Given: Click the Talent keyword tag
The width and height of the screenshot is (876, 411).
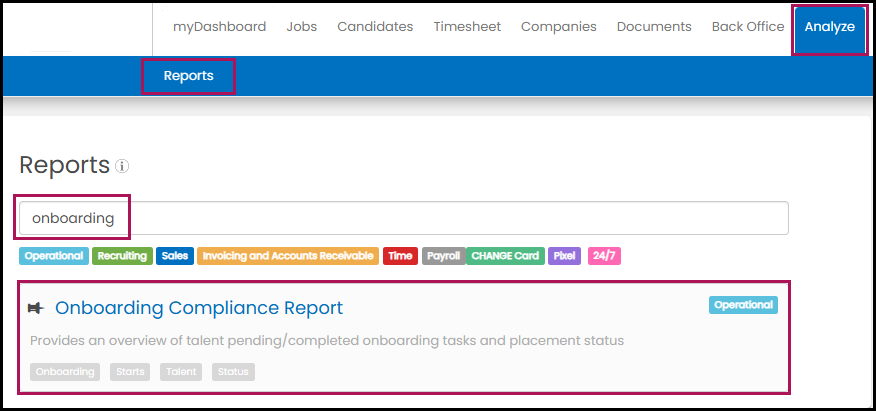Looking at the screenshot, I should tap(181, 372).
